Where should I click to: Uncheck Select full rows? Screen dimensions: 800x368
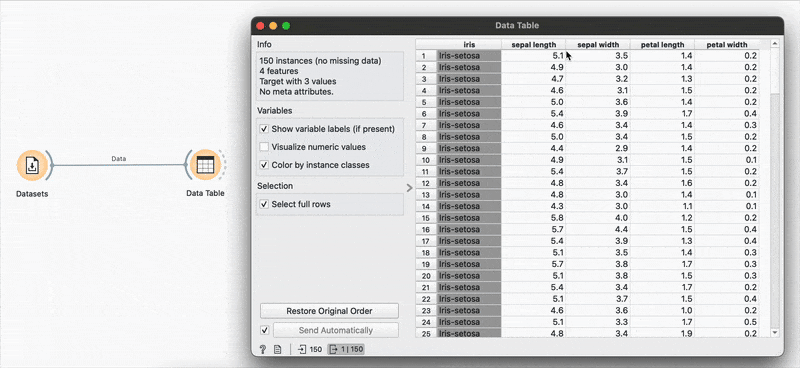coord(264,204)
